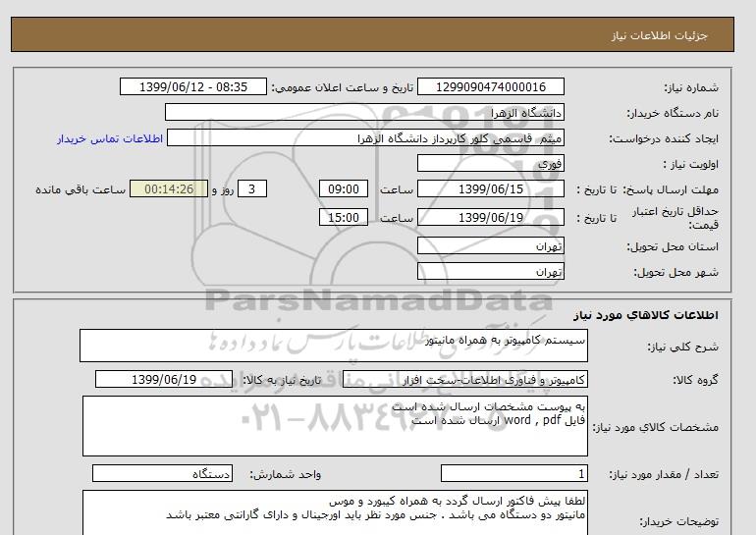
Task: Click the text ساعت باقی مانده
Action: (x=81, y=189)
